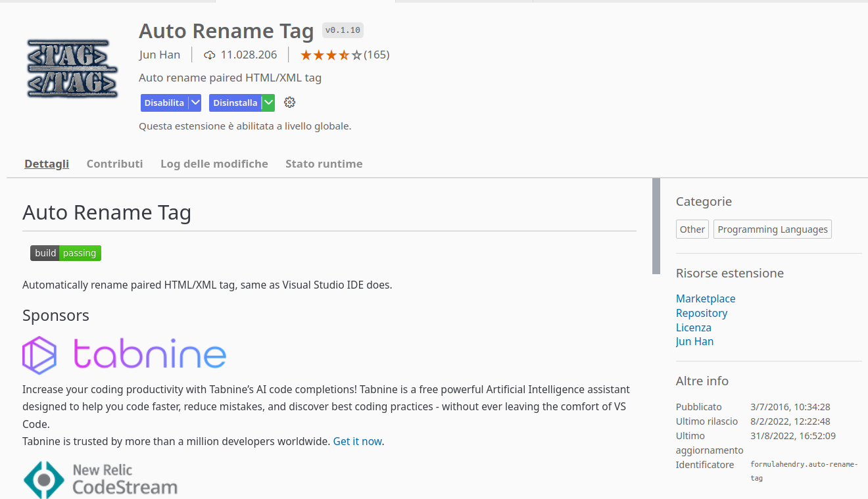Open the extension settings gear icon
The image size is (868, 499).
pos(289,103)
